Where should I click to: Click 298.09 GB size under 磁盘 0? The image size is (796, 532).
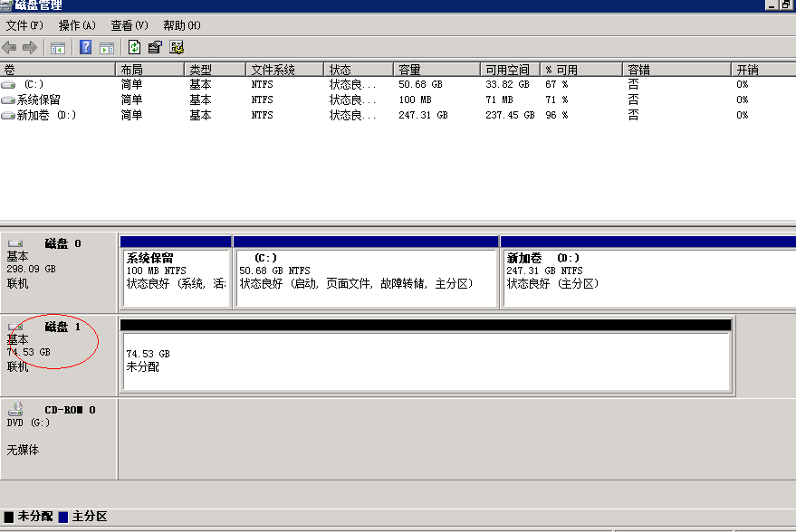(31, 269)
